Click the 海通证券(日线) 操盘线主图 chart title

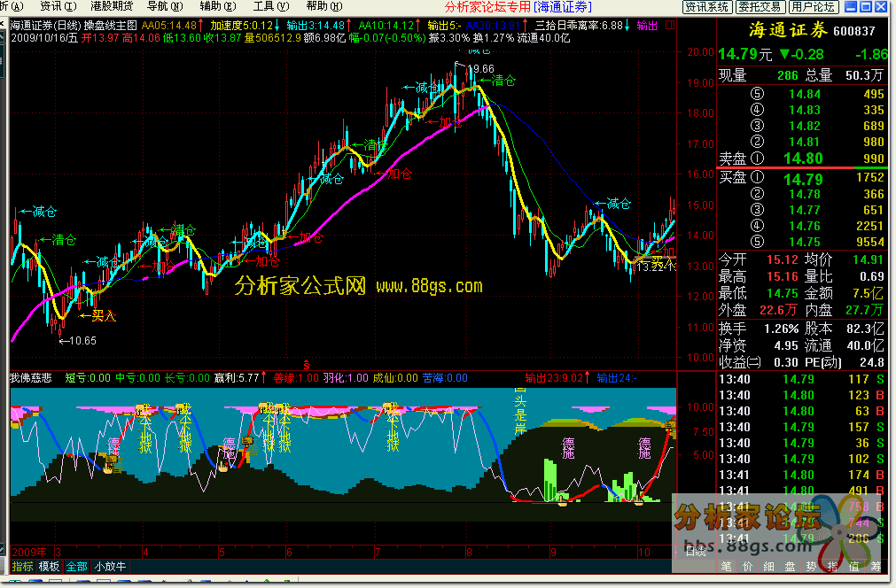point(74,25)
